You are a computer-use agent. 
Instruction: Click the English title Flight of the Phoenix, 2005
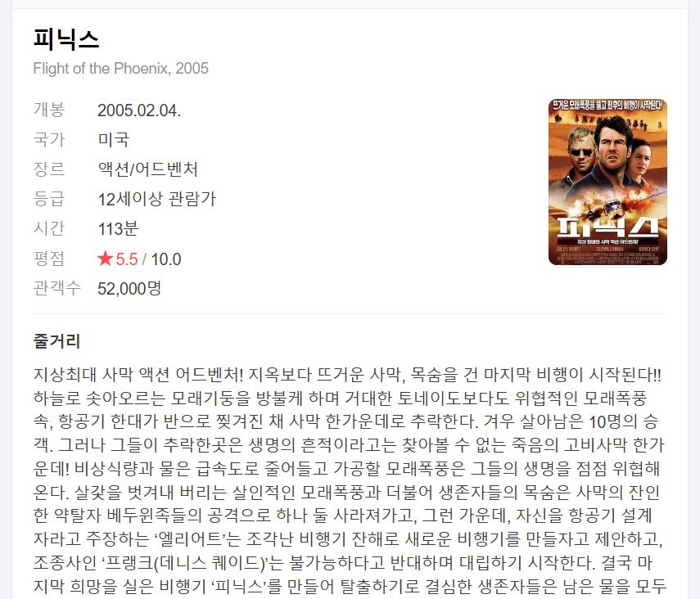[x=121, y=68]
